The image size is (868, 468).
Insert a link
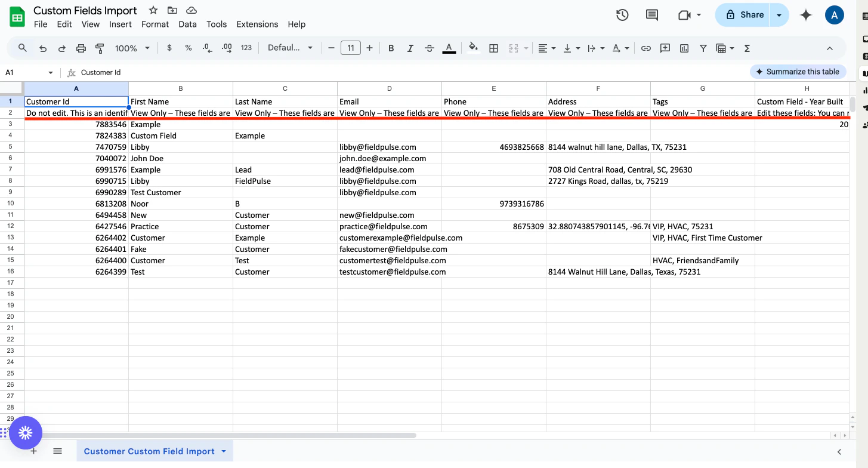[x=645, y=48]
